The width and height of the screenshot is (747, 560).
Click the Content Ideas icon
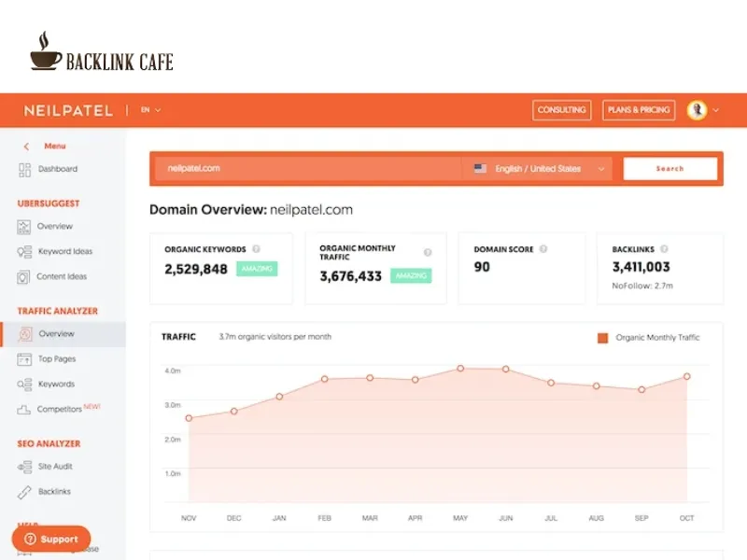23,277
